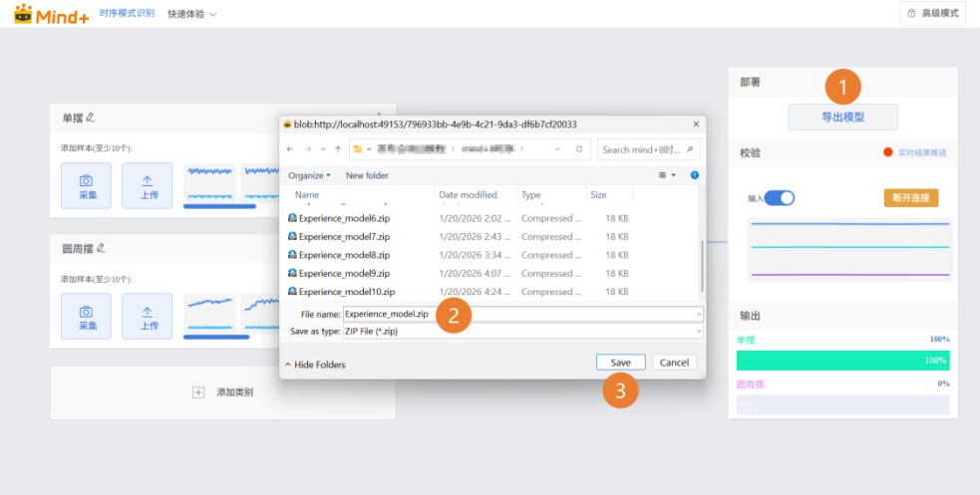
Task: Click the 采集 capture button under 圆周摆
Action: [x=86, y=316]
